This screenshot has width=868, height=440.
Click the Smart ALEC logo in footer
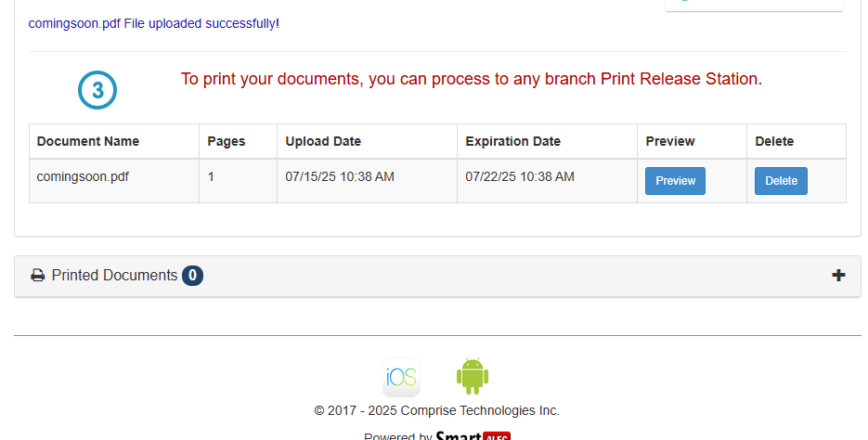tap(472, 435)
